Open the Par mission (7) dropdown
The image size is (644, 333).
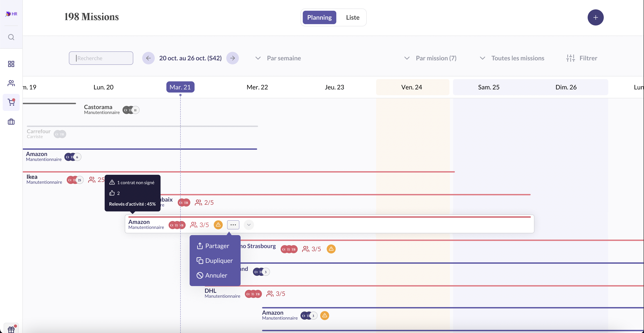(x=430, y=58)
